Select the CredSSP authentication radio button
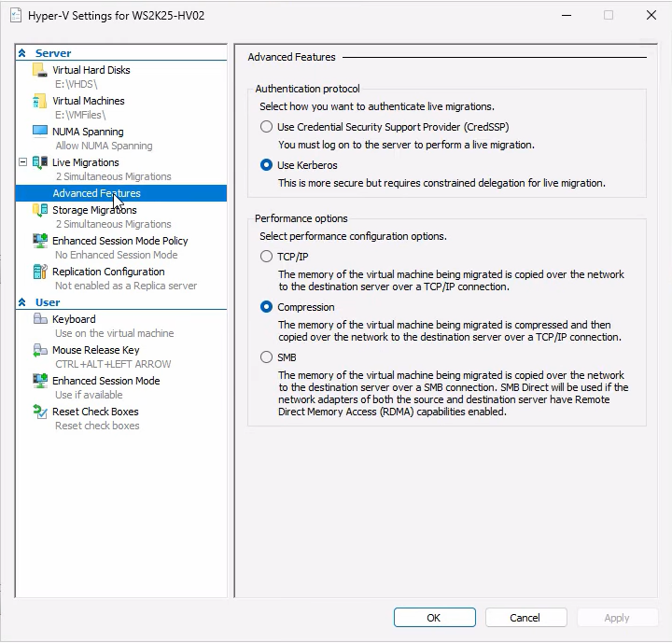 (266, 127)
